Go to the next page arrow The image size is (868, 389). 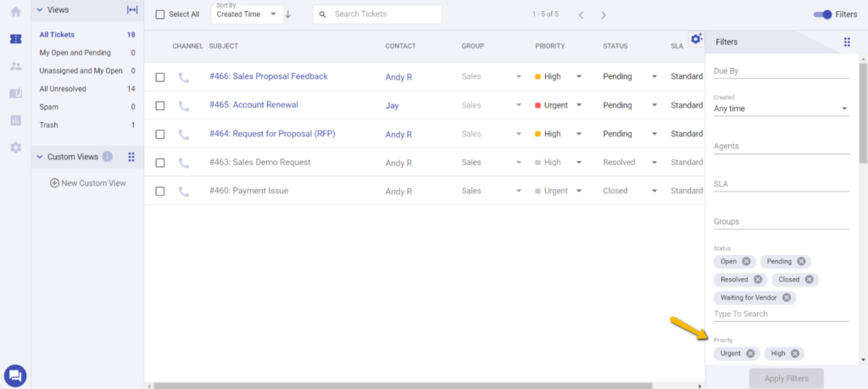604,15
